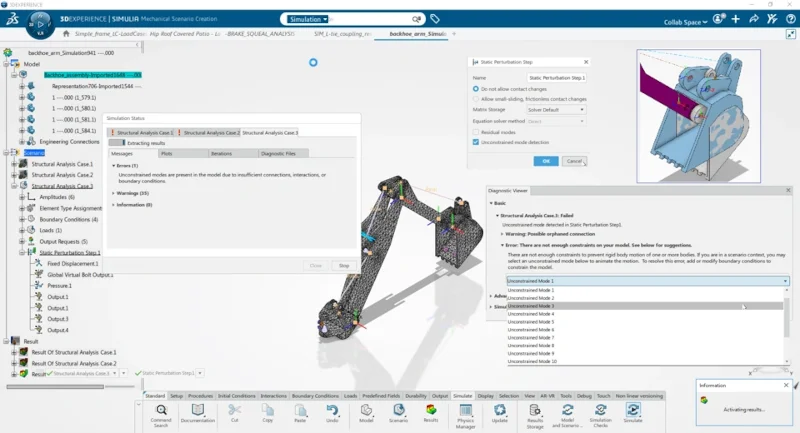This screenshot has width=800, height=433.
Task: Switch to Scenario view icon
Action: [398, 410]
